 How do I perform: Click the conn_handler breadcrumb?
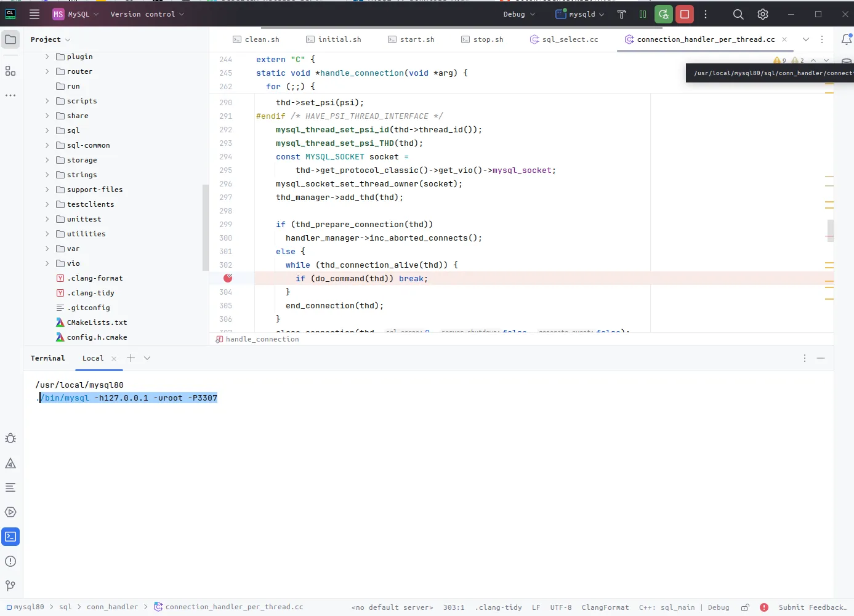[x=112, y=607]
